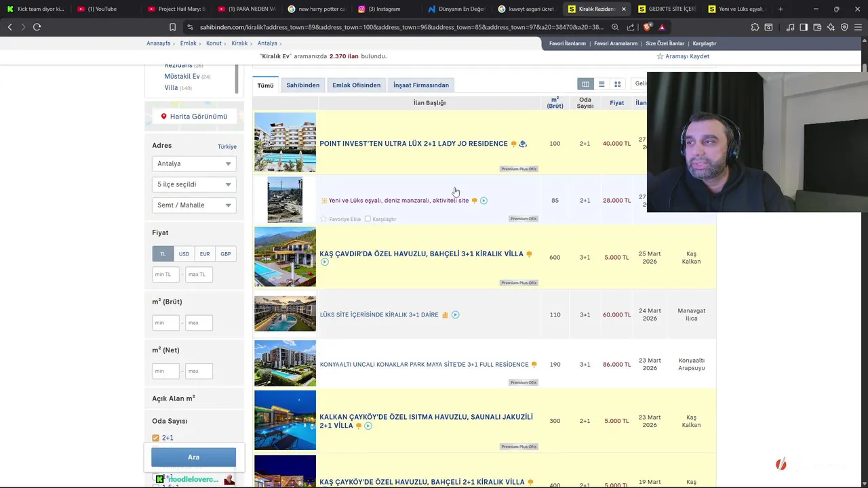Select the İnşaat Firmasından tab

(421, 85)
